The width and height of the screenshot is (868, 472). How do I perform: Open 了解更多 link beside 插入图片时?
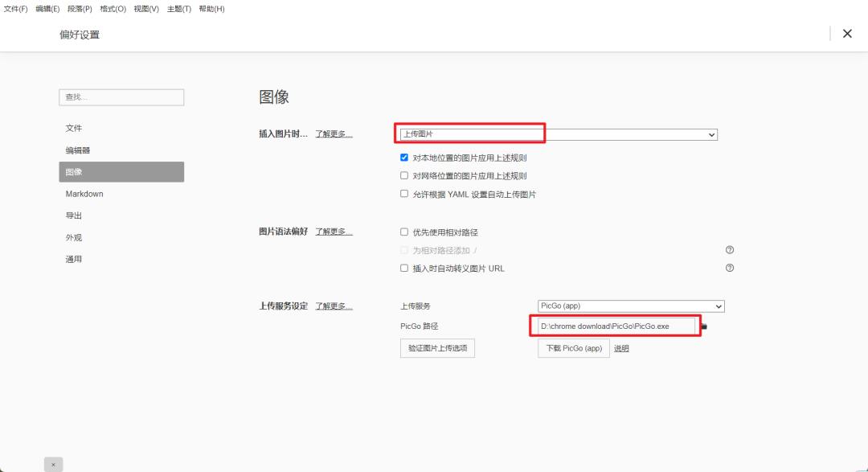coord(334,134)
